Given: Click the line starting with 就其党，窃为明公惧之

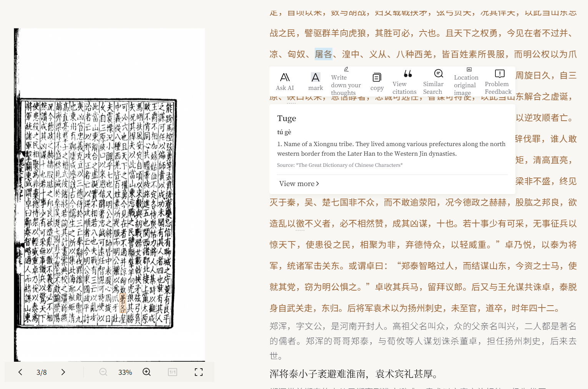Looking at the screenshot, I should pos(423,287).
